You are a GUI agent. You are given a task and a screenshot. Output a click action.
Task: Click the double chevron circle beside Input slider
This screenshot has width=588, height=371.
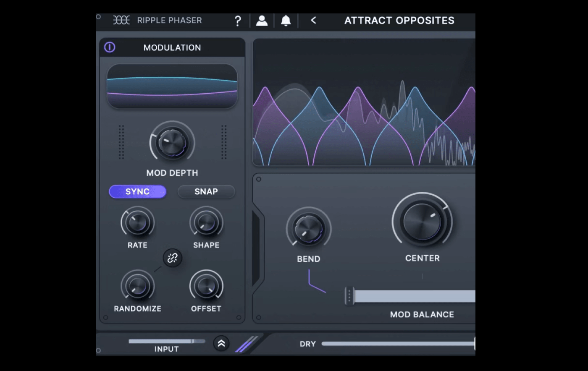[221, 343]
